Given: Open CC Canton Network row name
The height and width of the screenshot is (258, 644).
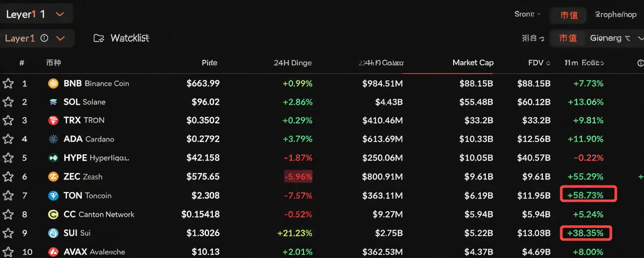Looking at the screenshot, I should pos(99,214).
